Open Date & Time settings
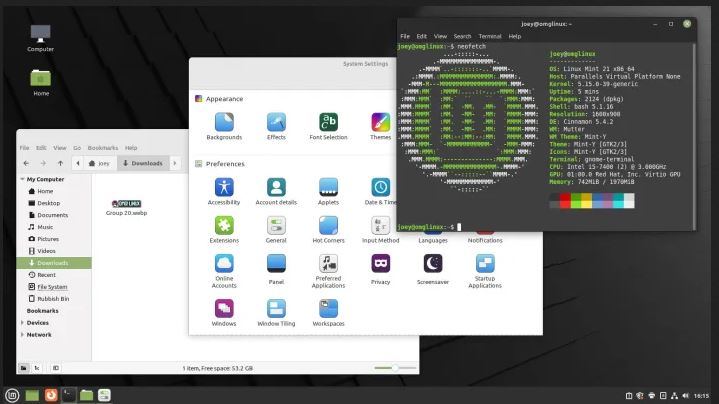This screenshot has height=404, width=719. tap(380, 191)
